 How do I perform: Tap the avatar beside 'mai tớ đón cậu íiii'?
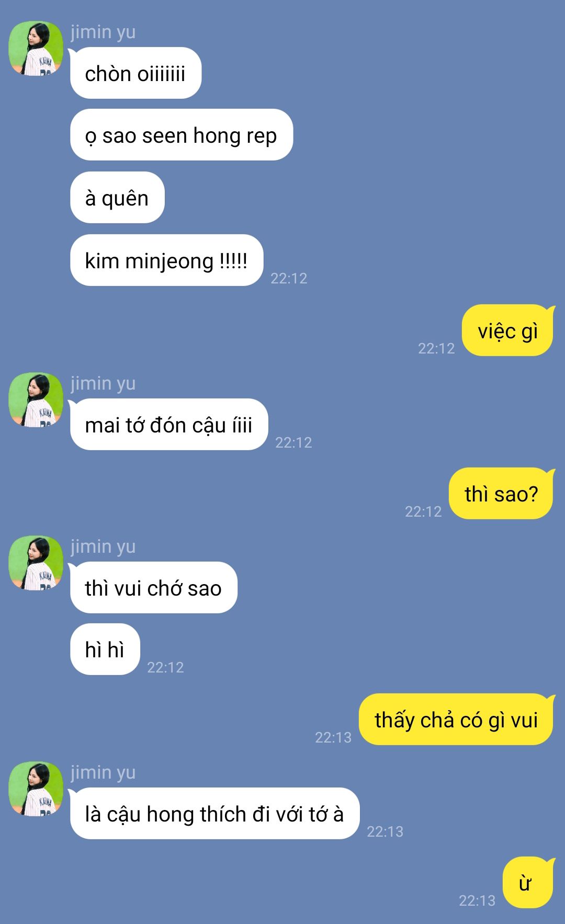(x=36, y=400)
